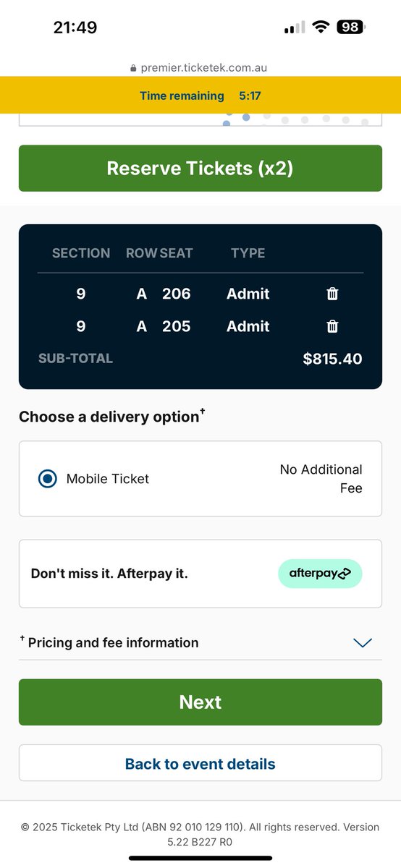
Task: Click the green Next button
Action: tap(200, 702)
